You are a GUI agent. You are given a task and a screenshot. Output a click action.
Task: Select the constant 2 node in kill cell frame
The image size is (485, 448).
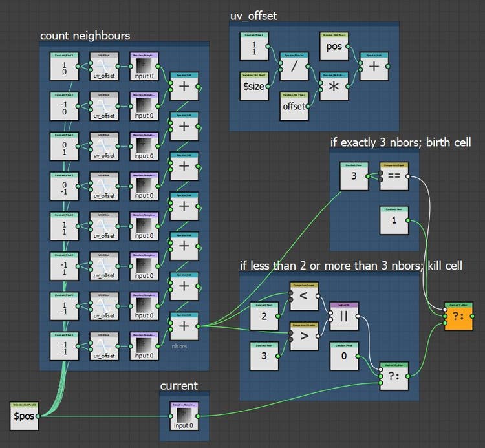pyautogui.click(x=264, y=316)
